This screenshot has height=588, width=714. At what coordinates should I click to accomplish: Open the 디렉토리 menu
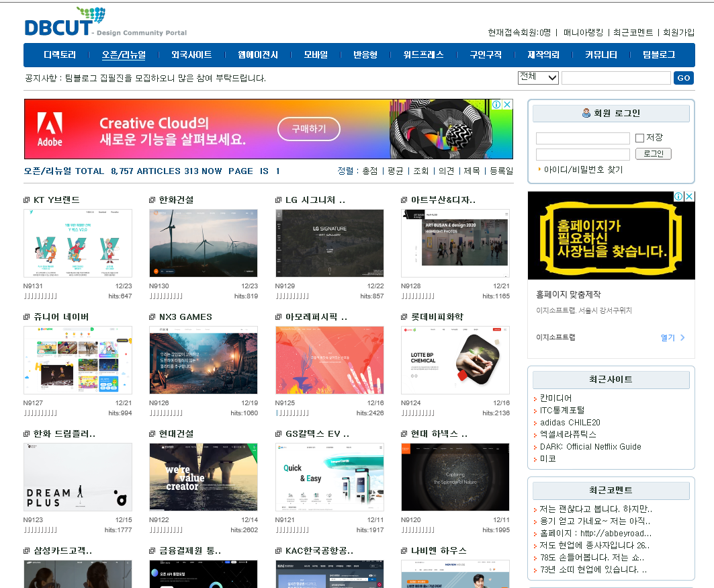pyautogui.click(x=60, y=54)
